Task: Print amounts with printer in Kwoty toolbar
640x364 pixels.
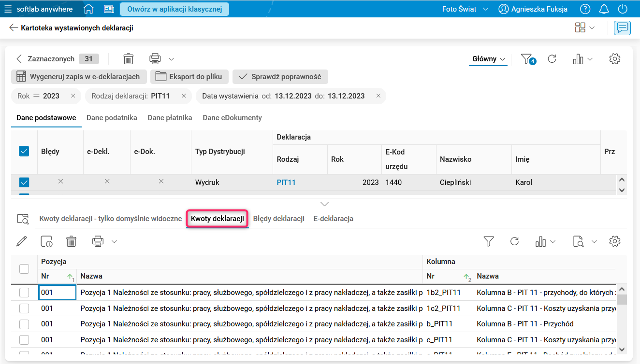Action: 98,241
